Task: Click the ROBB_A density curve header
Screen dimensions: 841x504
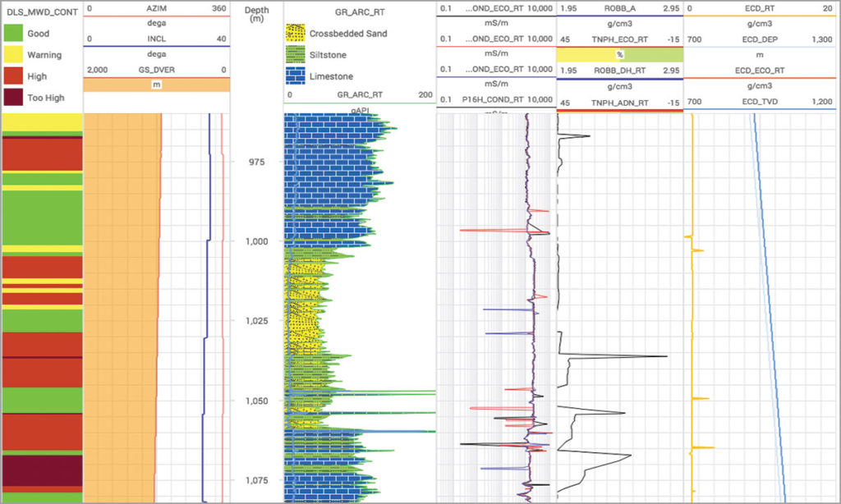Action: (x=619, y=8)
